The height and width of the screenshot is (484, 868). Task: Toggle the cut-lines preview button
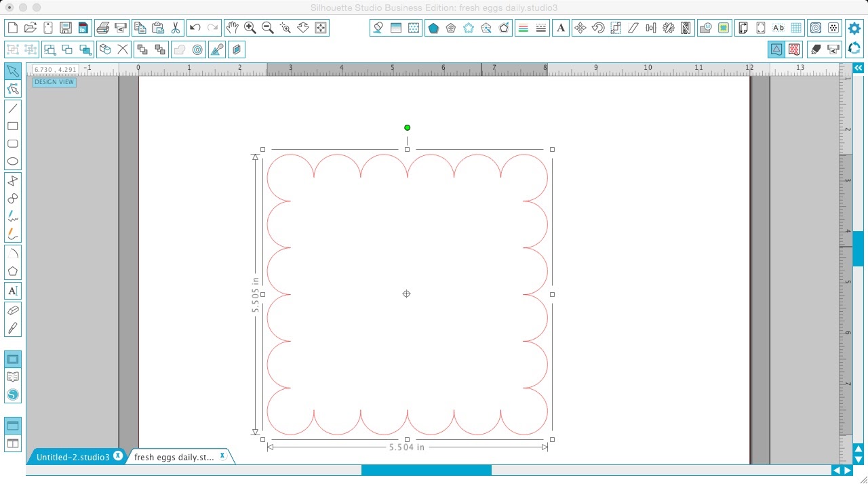point(793,49)
